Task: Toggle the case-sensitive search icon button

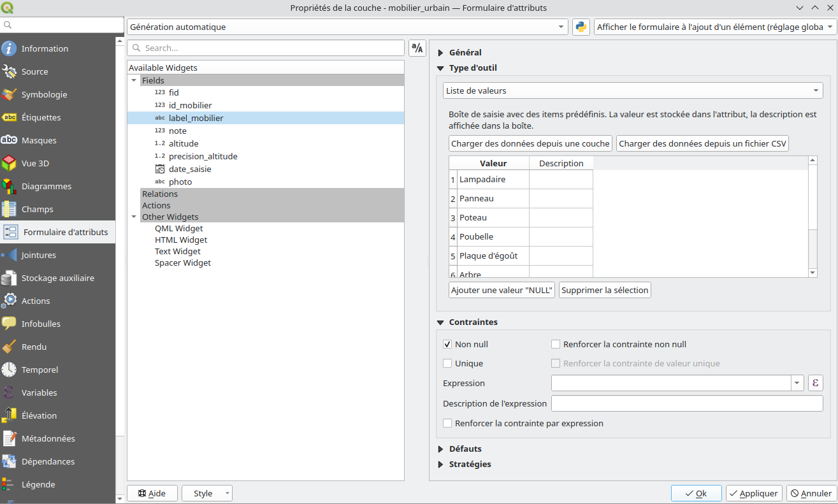Action: pyautogui.click(x=417, y=48)
